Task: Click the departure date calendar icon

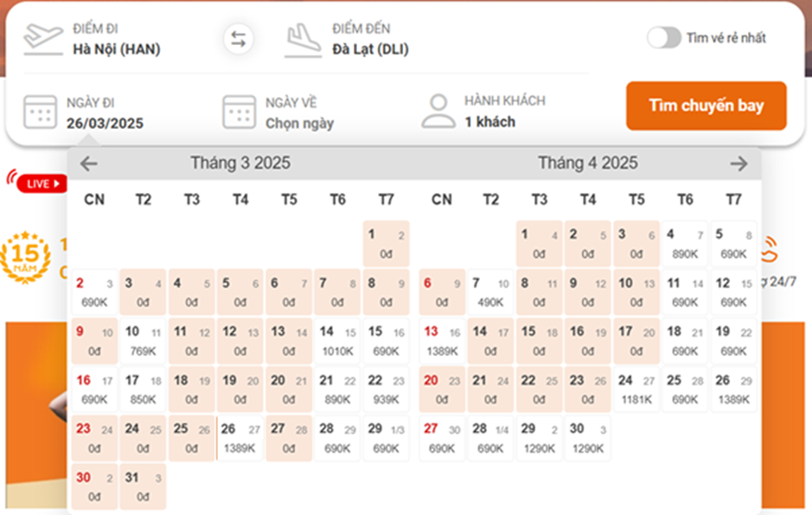Action: 41,113
